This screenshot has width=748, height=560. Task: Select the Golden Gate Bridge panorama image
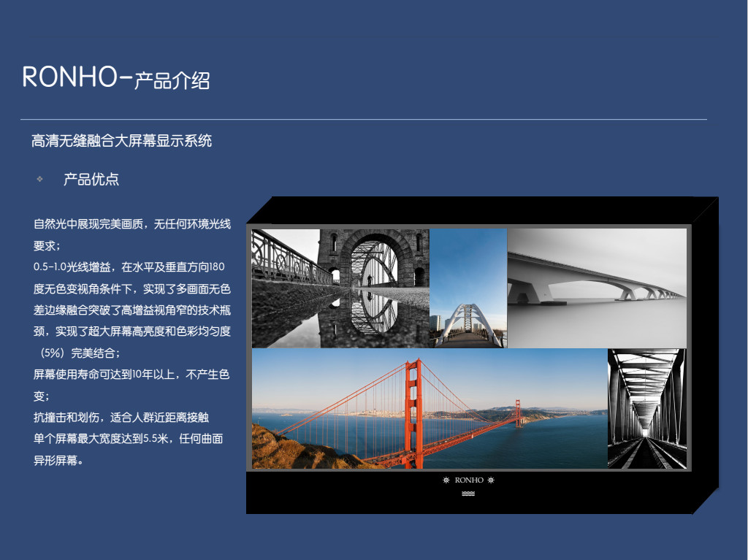click(x=430, y=409)
